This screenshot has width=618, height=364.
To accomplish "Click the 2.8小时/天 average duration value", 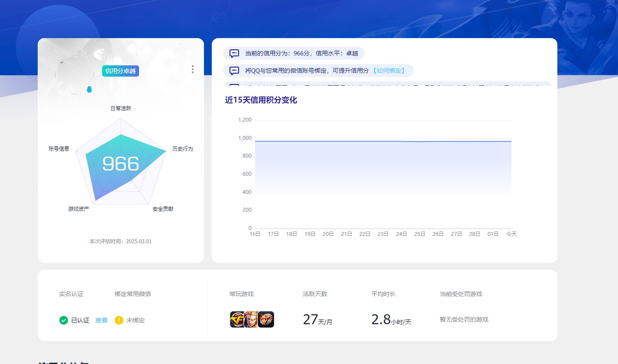I will (392, 319).
